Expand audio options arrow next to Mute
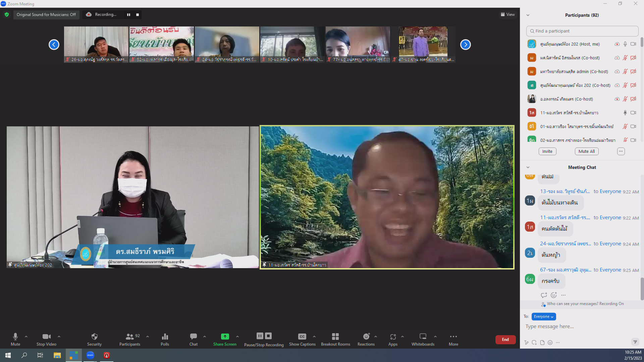The image size is (644, 362). coord(26,337)
